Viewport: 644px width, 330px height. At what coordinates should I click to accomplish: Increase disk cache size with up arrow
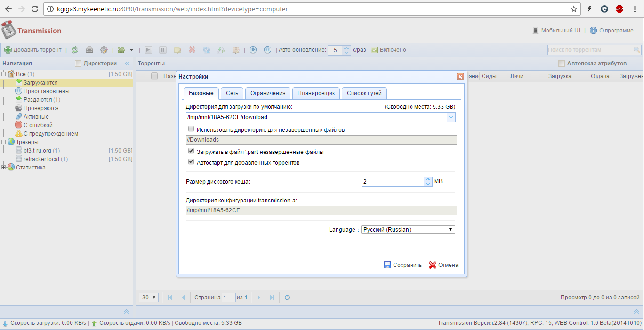(427, 179)
